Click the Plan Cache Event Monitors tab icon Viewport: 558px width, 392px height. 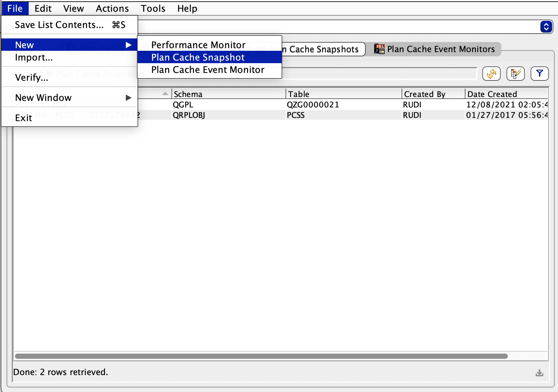point(379,49)
